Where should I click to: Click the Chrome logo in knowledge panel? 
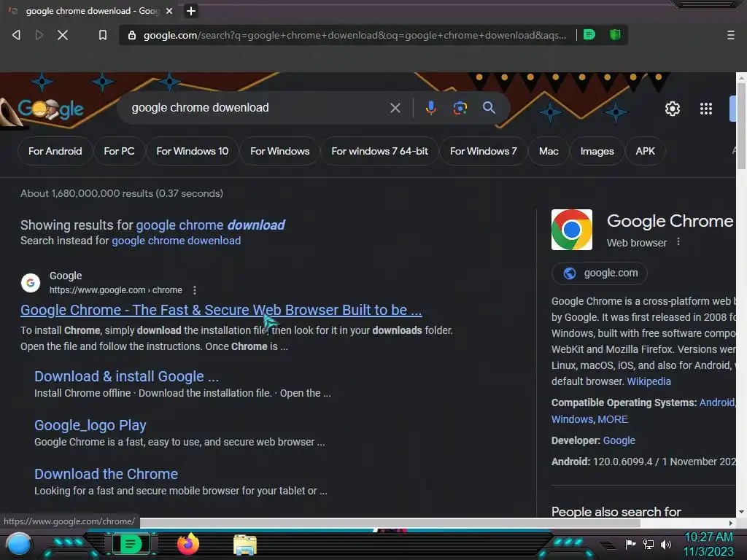click(x=572, y=230)
